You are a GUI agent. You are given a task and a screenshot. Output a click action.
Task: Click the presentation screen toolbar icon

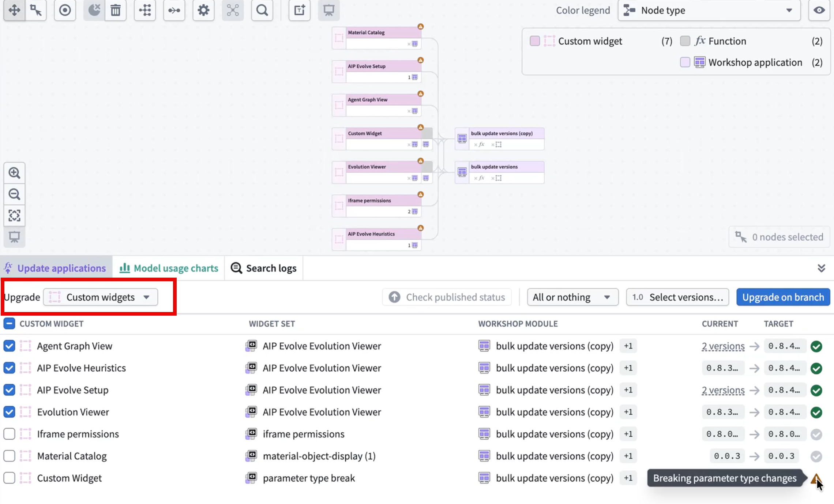tap(328, 10)
